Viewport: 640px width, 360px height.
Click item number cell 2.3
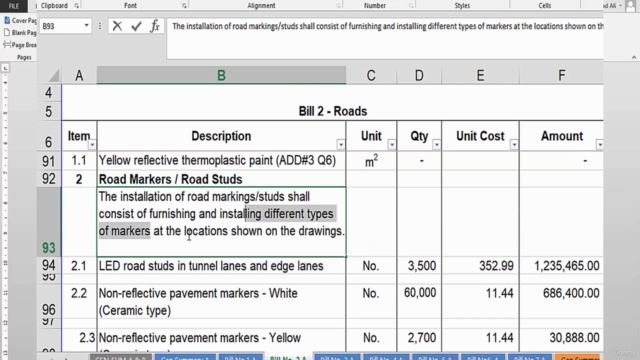(79, 340)
